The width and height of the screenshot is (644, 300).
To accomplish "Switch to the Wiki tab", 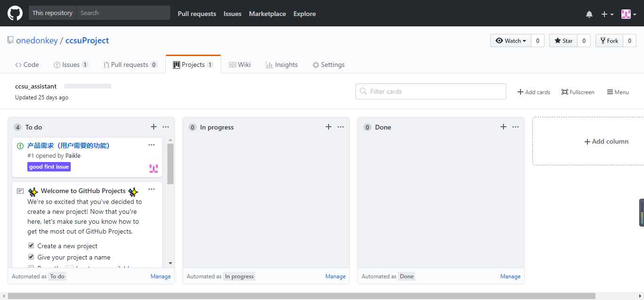I will point(239,65).
